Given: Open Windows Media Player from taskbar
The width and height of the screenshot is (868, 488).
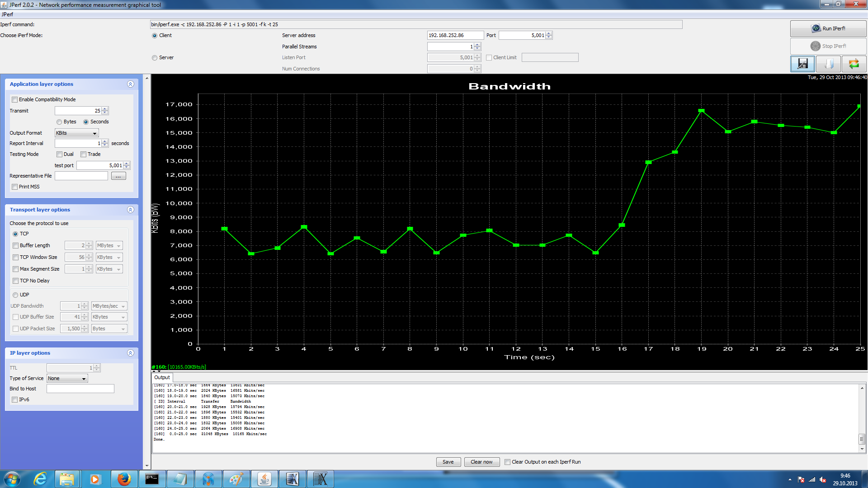Looking at the screenshot, I should click(95, 479).
